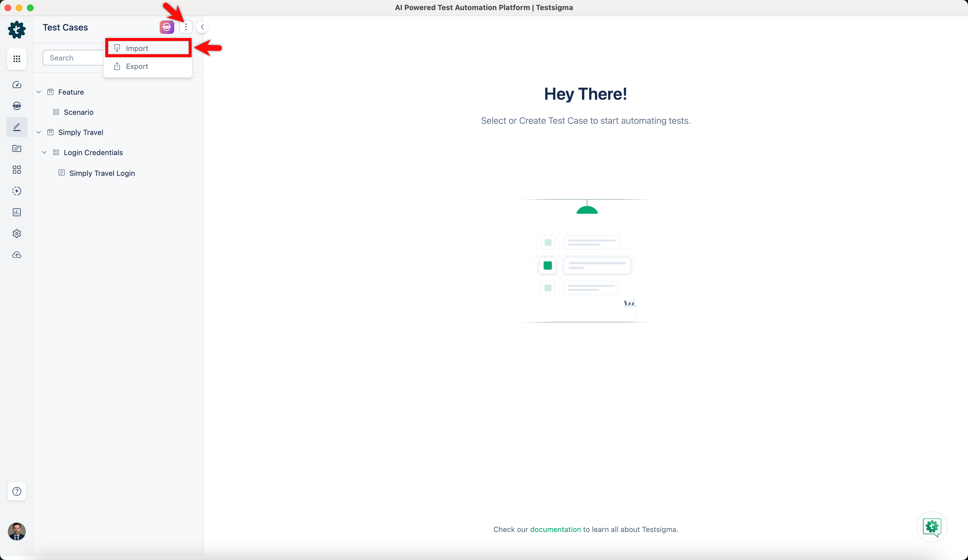Open the Test Data folder icon
Screen dimensions: 968x560
[x=17, y=149]
